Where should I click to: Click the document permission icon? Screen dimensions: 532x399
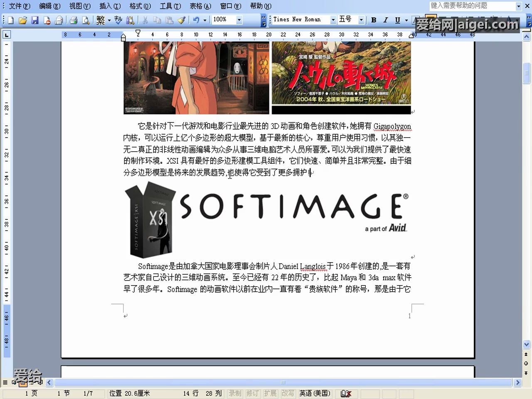pos(47,20)
